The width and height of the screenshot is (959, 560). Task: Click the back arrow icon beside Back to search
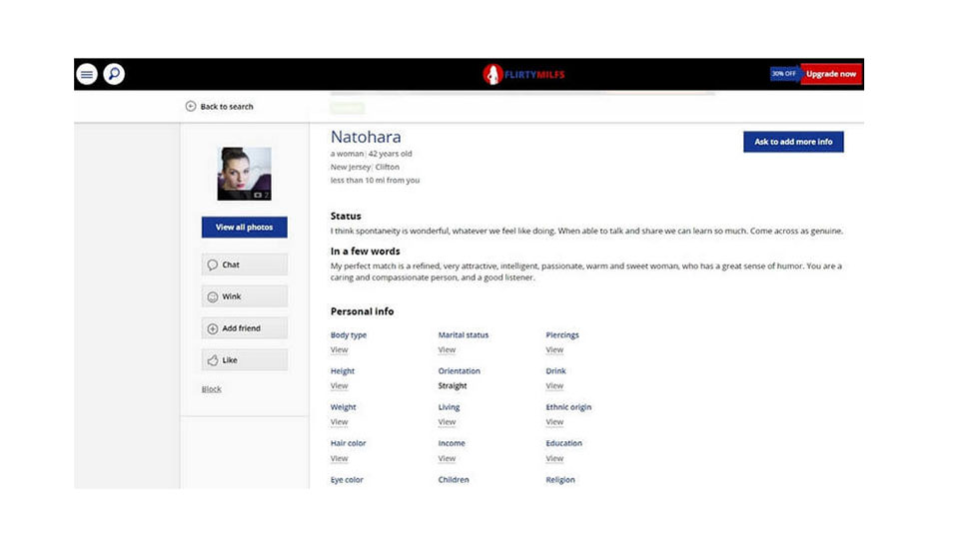191,107
